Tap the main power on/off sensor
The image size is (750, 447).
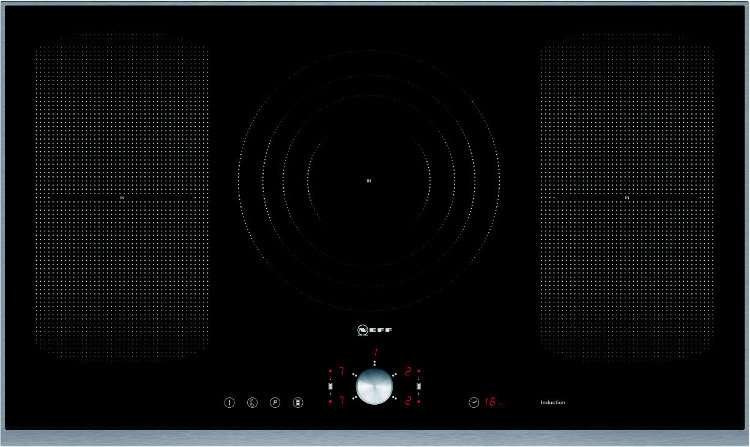[230, 403]
